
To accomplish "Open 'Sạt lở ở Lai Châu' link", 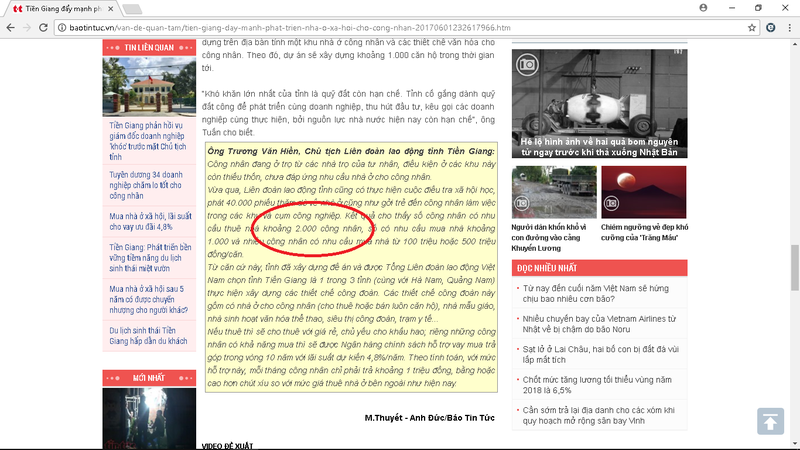I will point(601,355).
